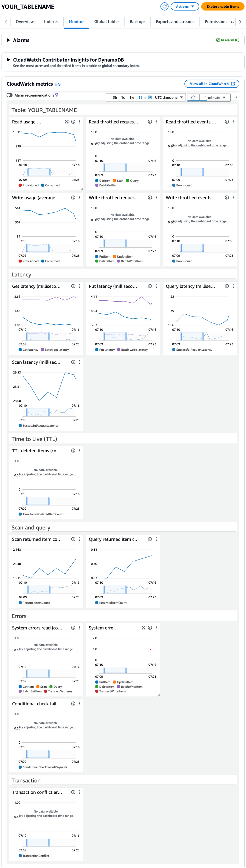Screen dimensions: 246x868
Task: Open the Scan returned item count menu
Action: 79,539
